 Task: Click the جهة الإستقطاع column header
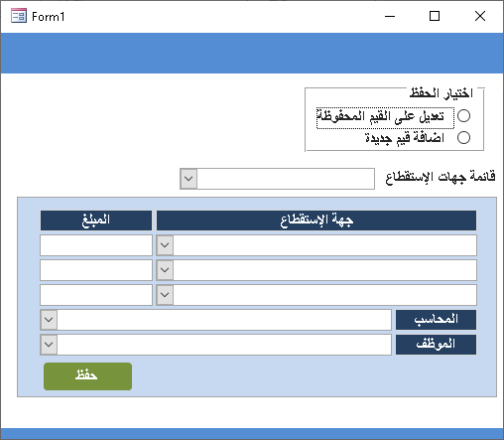click(316, 220)
